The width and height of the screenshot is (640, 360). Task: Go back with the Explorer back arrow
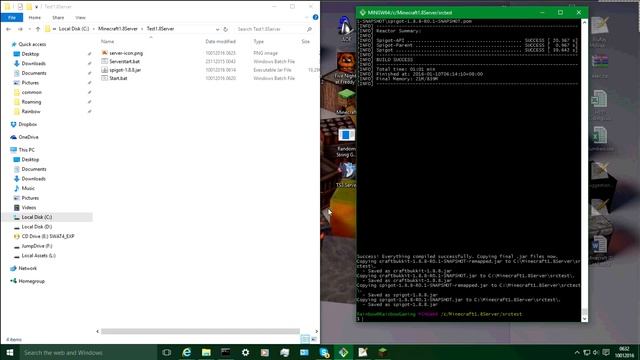[9, 29]
